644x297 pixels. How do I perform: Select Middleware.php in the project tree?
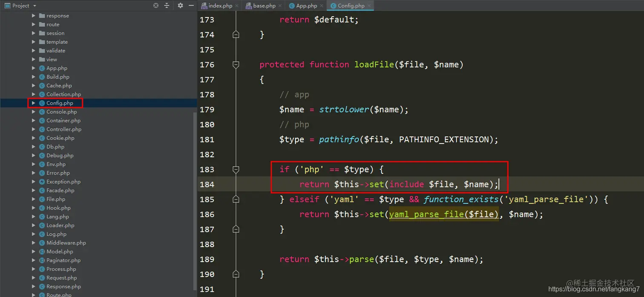[66, 243]
